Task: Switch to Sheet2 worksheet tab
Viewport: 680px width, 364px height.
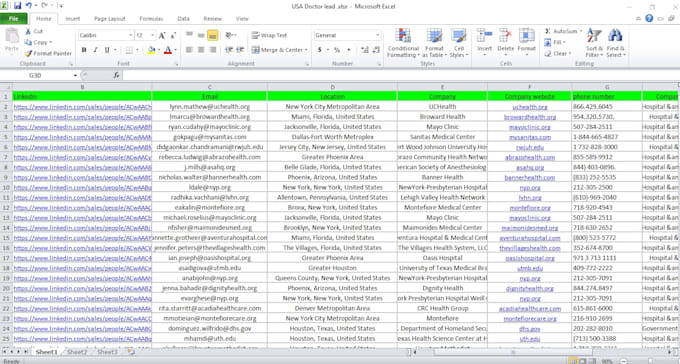Action: pos(77,352)
